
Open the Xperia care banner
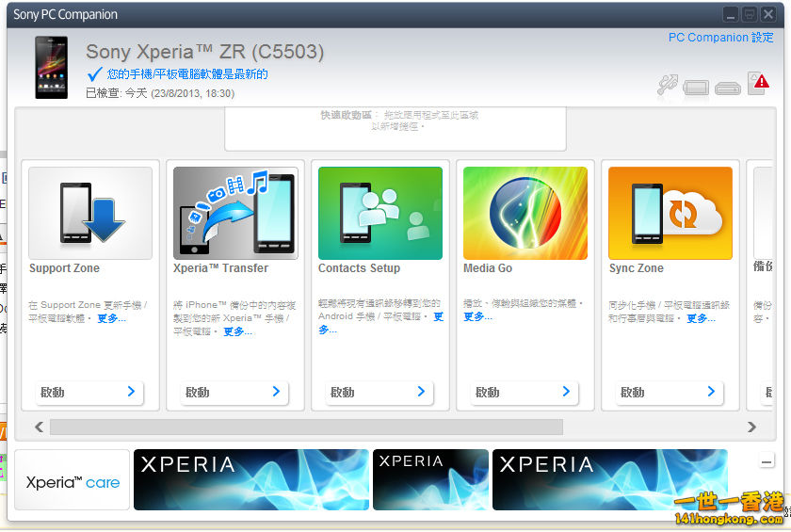[73, 482]
